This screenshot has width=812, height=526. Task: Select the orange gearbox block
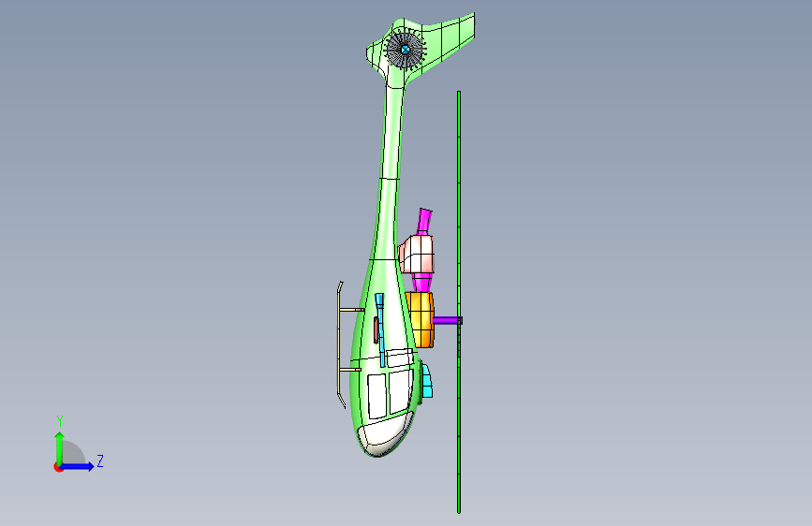pyautogui.click(x=421, y=319)
